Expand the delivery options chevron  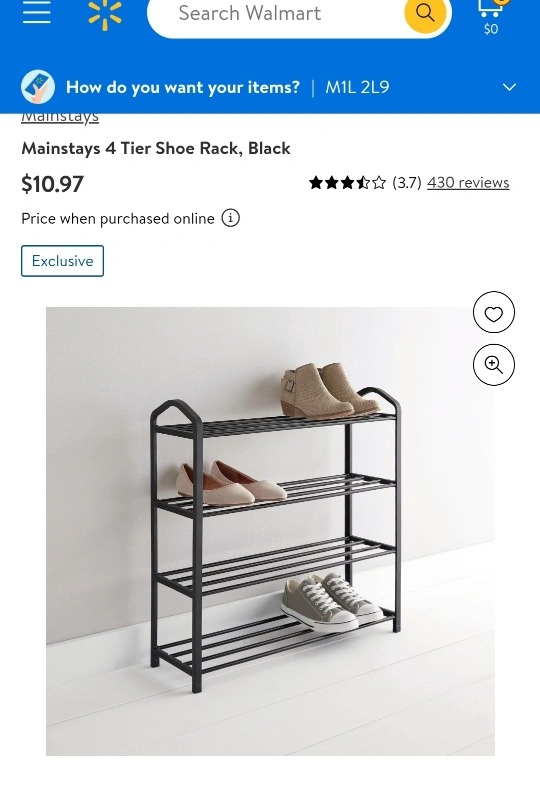click(x=509, y=87)
